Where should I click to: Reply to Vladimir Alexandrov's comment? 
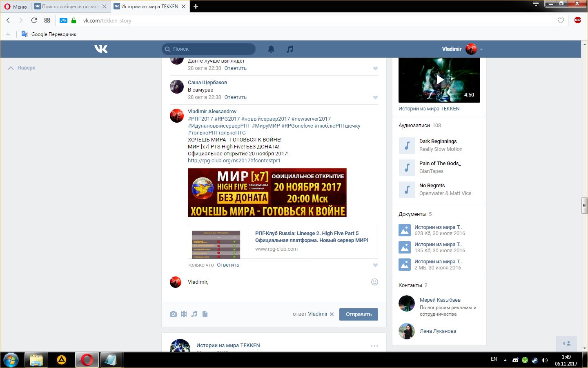click(x=228, y=265)
